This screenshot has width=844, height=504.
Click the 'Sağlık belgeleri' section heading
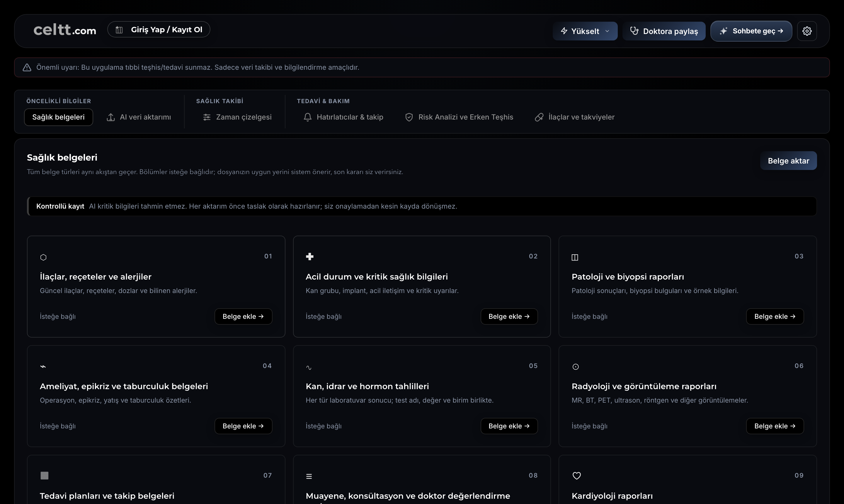[x=62, y=157]
